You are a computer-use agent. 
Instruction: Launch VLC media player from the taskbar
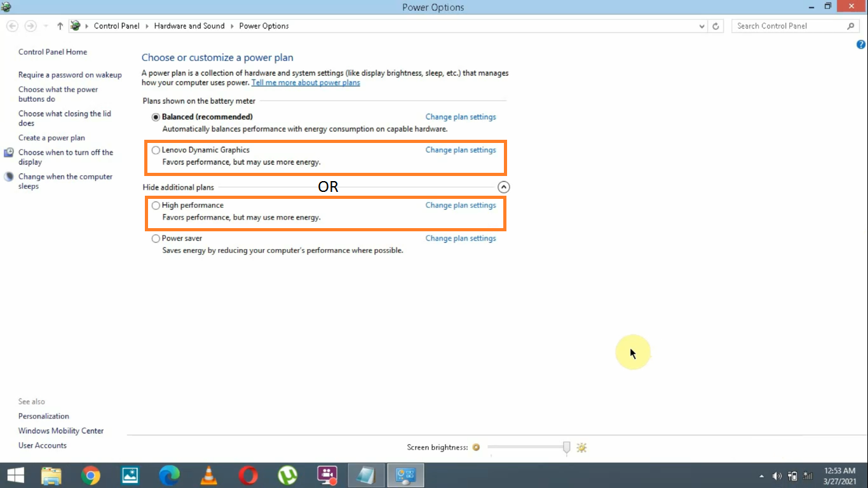pos(208,475)
